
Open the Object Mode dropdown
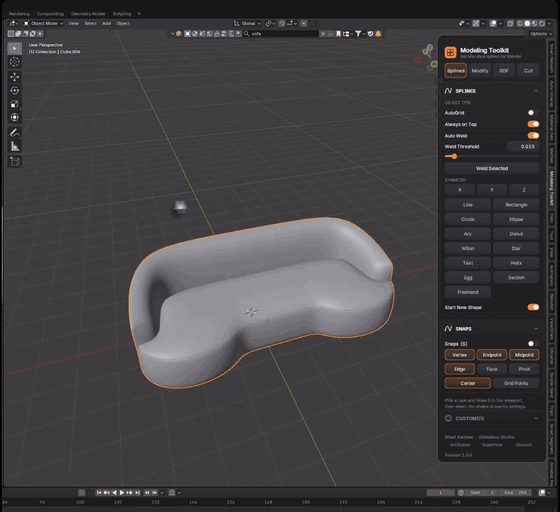coord(43,24)
